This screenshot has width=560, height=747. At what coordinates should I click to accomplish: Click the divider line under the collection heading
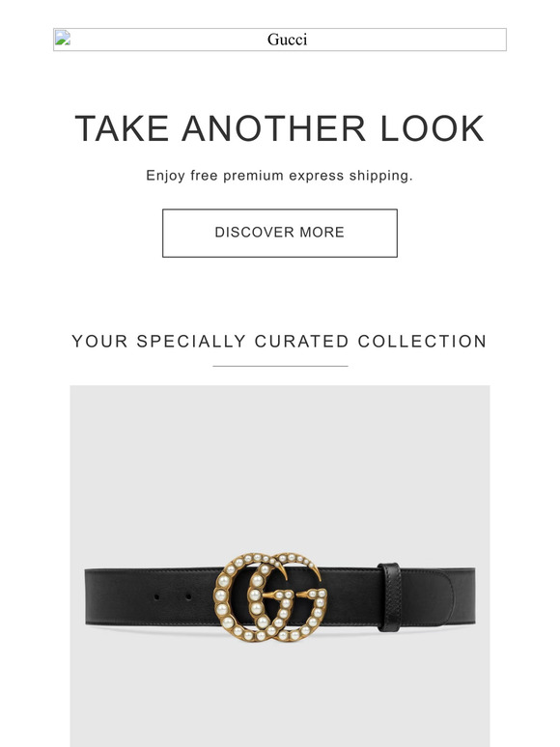click(280, 367)
